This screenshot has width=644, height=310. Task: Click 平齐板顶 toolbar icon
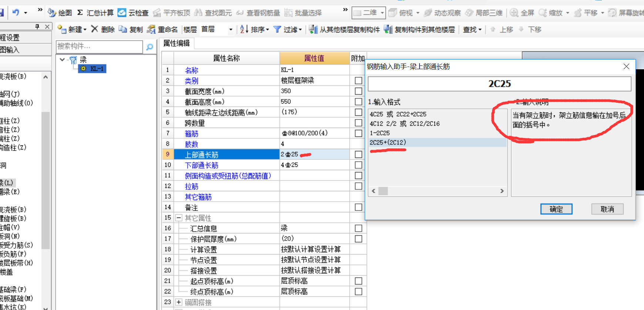click(x=157, y=13)
